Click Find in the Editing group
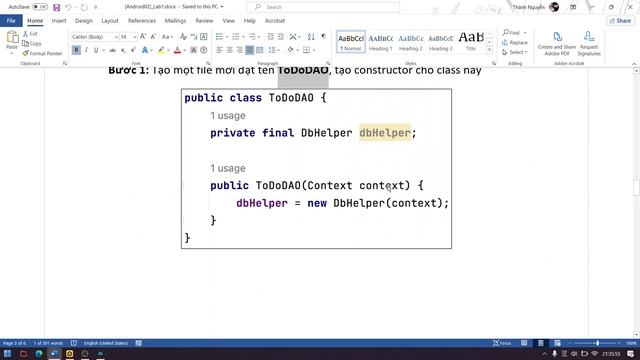The width and height of the screenshot is (640, 360). (514, 33)
